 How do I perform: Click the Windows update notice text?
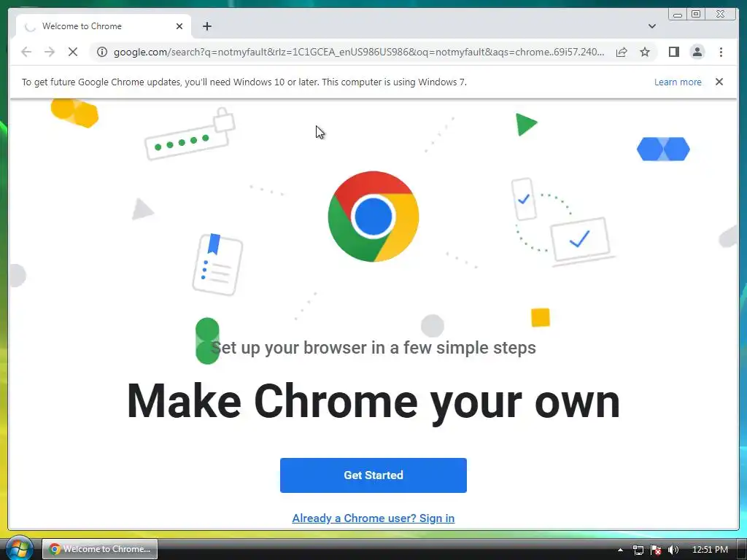(244, 82)
